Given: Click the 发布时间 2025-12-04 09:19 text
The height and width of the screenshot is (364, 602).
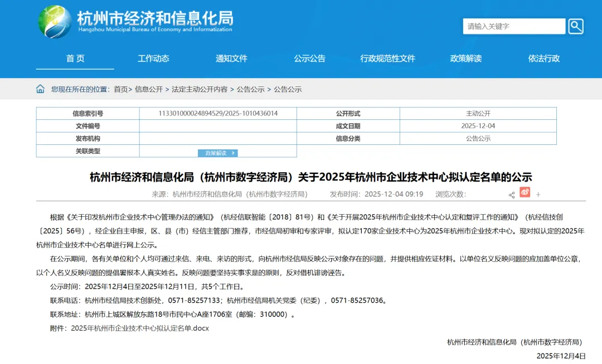Looking at the screenshot, I should coord(377,195).
